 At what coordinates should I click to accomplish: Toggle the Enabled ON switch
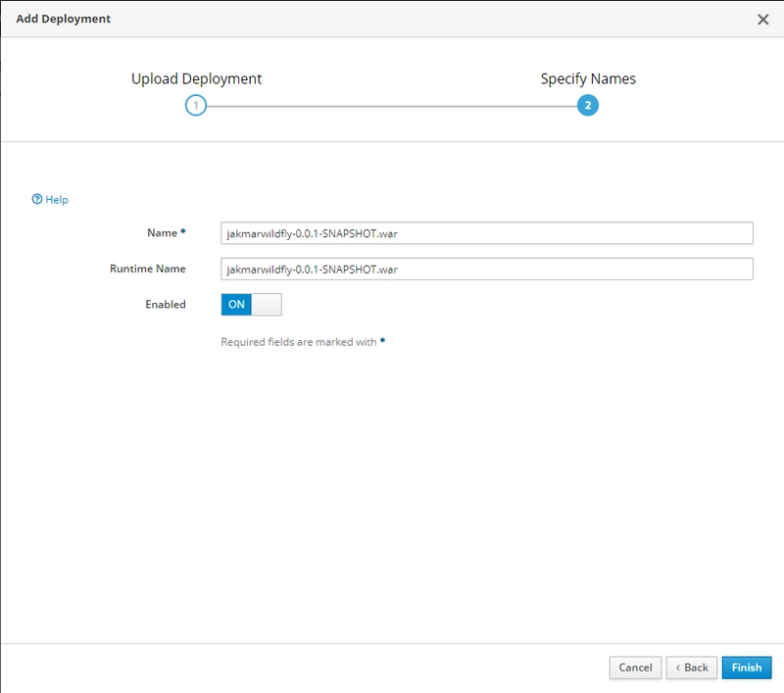tap(251, 305)
